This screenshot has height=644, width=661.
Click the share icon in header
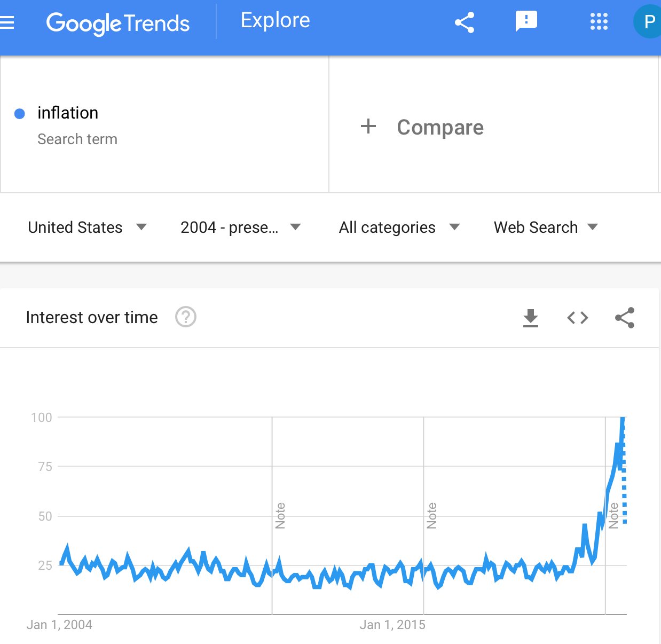pyautogui.click(x=465, y=22)
